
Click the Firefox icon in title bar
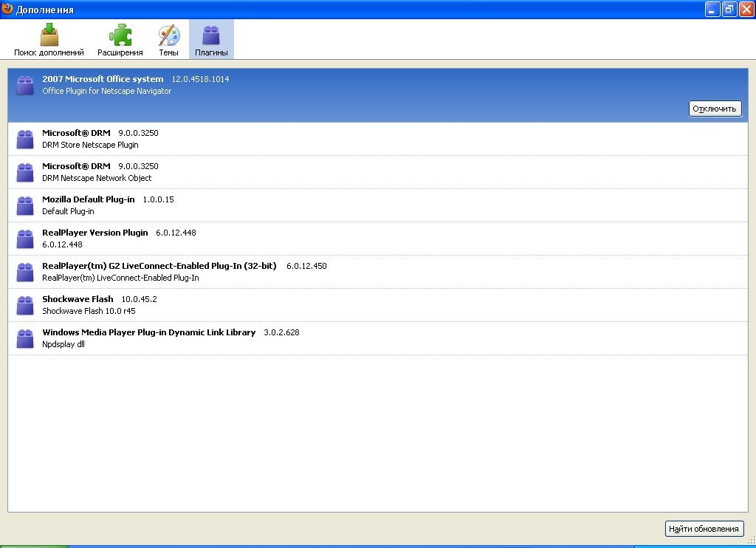click(x=7, y=9)
